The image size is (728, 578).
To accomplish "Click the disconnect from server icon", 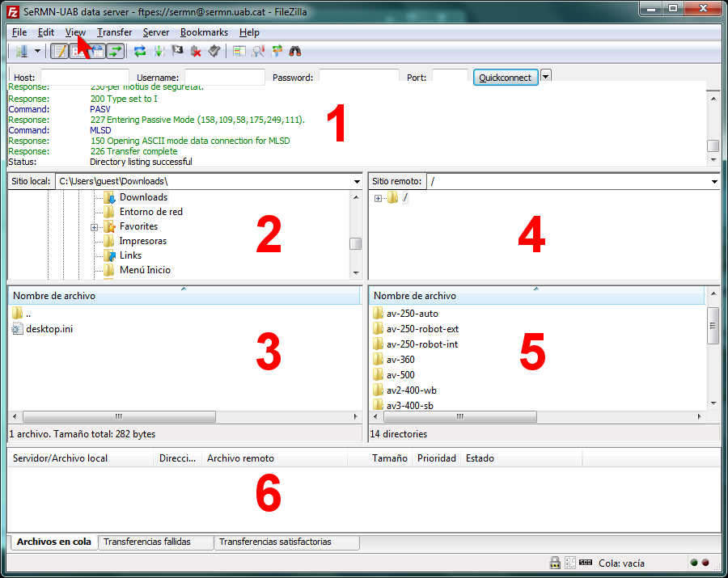I will [196, 51].
